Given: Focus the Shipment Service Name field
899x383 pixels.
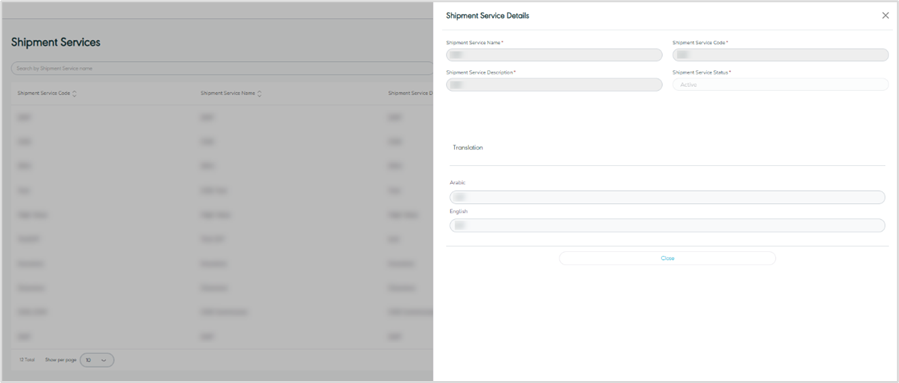Looking at the screenshot, I should pyautogui.click(x=554, y=55).
